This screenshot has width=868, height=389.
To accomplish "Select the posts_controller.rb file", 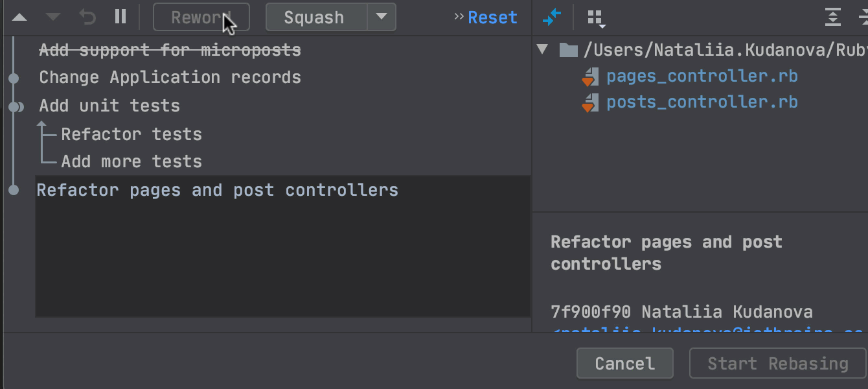I will 702,102.
